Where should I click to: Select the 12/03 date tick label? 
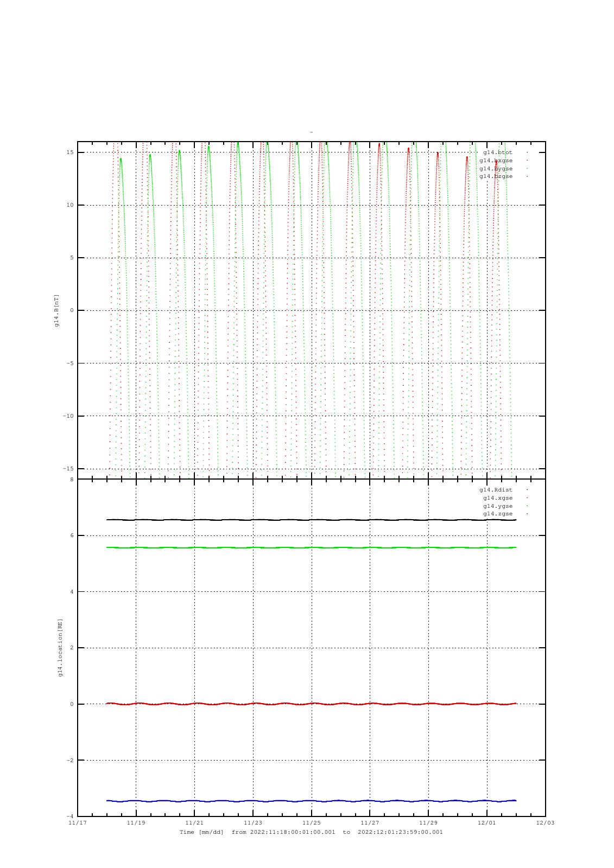coord(545,822)
